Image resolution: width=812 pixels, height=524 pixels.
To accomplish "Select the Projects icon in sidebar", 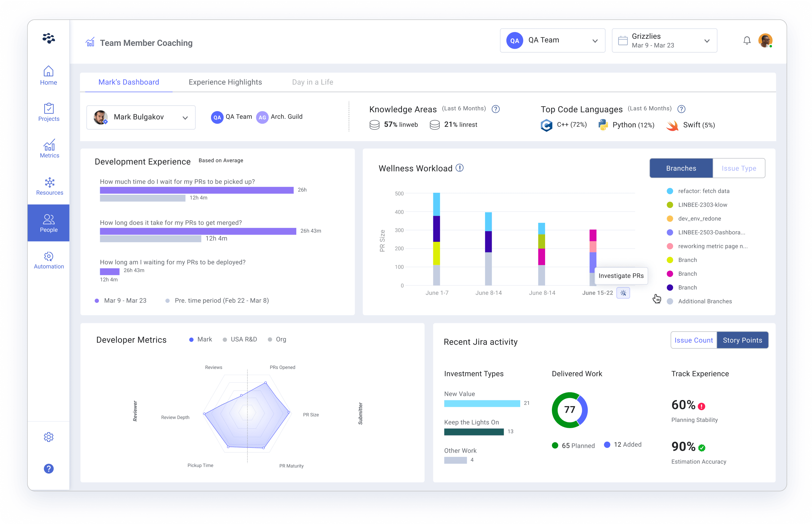I will (x=49, y=113).
